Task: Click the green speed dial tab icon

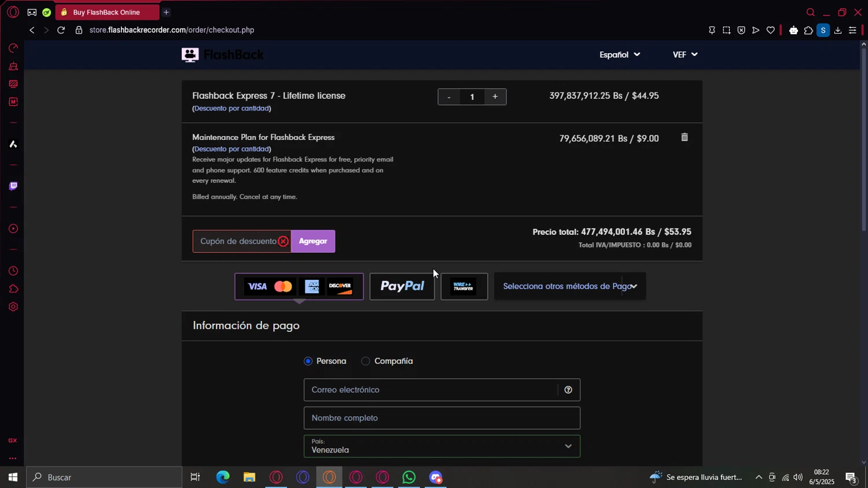Action: (47, 12)
